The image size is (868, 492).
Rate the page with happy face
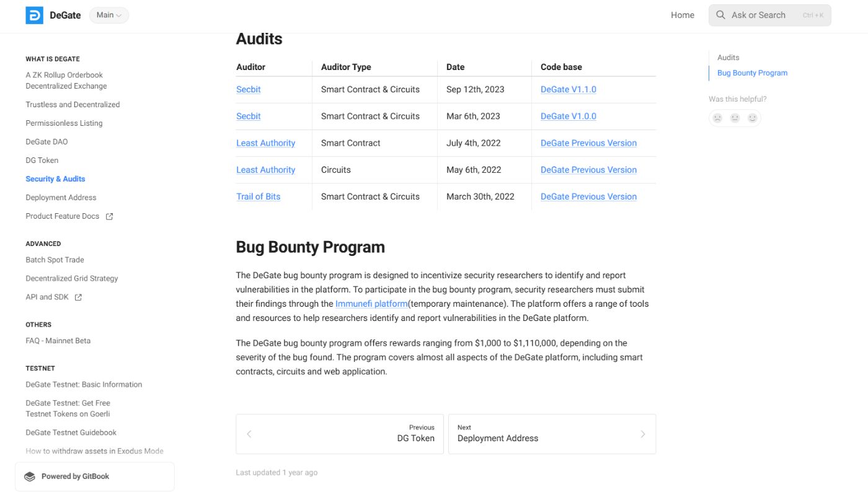coord(752,118)
